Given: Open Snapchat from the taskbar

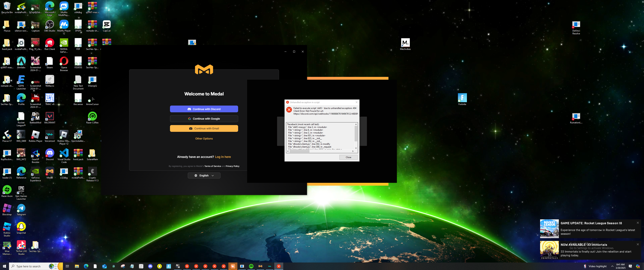Looking at the screenshot, I should click(x=160, y=266).
